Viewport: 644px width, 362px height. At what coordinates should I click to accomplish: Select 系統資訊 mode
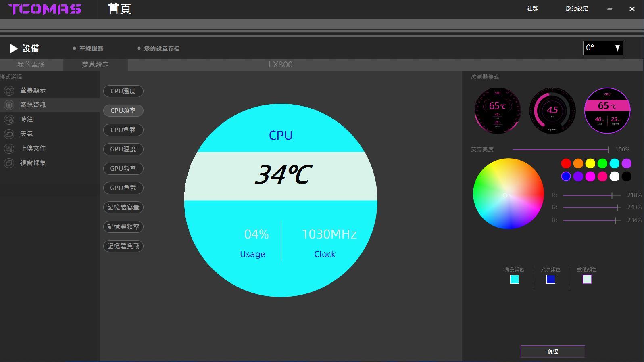click(50, 105)
